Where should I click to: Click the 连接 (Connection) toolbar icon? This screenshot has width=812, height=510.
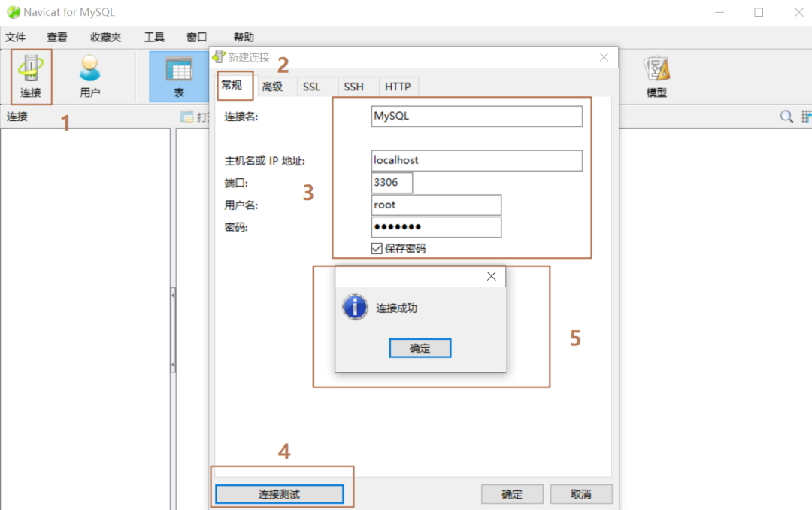pos(31,77)
